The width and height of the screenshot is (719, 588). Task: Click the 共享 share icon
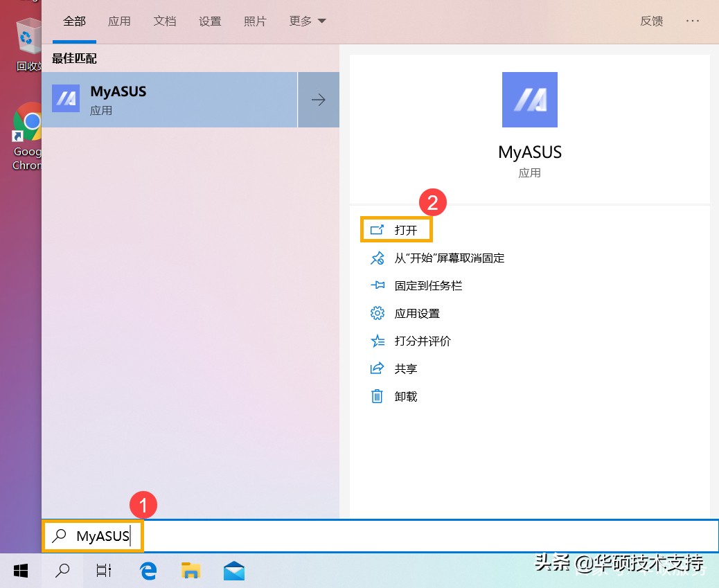378,368
